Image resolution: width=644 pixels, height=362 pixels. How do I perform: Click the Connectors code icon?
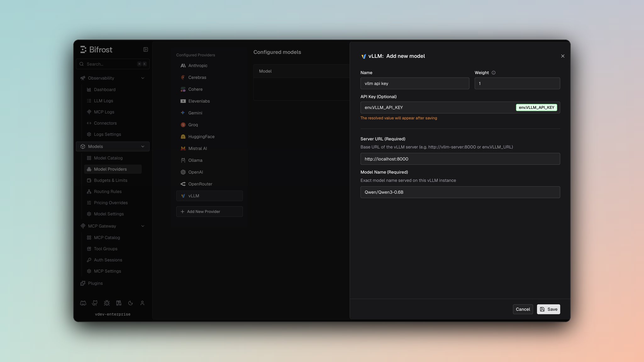pyautogui.click(x=89, y=123)
